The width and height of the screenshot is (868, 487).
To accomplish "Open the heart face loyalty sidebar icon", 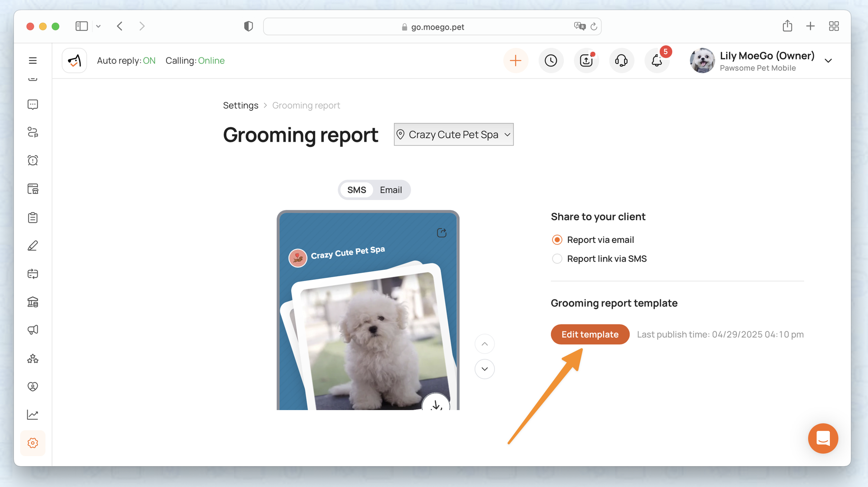I will (33, 387).
